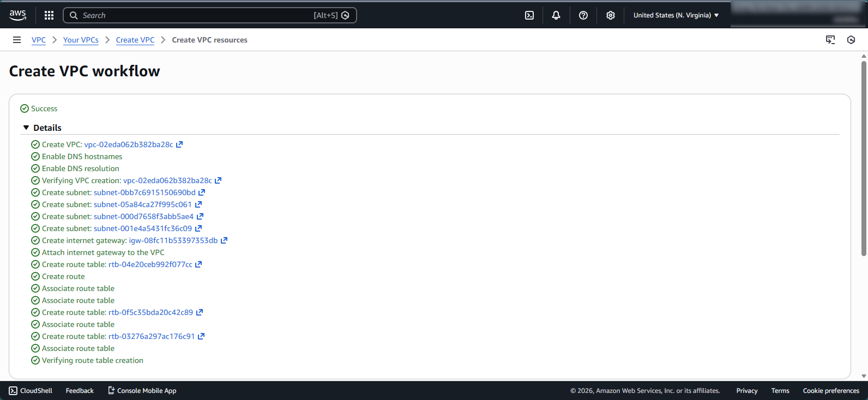Click external icon next to rtb-0f5c35bda20c42c89
This screenshot has height=400, width=868.
point(200,312)
